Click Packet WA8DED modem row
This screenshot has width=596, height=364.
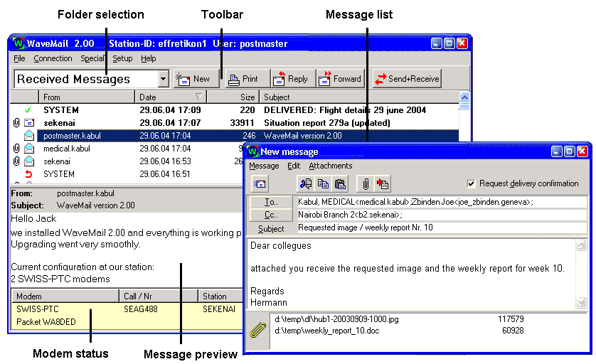tap(127, 322)
